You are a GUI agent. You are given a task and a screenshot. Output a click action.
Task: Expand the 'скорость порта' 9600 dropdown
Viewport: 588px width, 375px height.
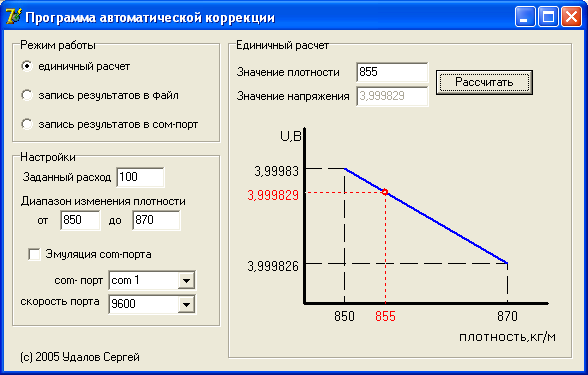coord(186,304)
